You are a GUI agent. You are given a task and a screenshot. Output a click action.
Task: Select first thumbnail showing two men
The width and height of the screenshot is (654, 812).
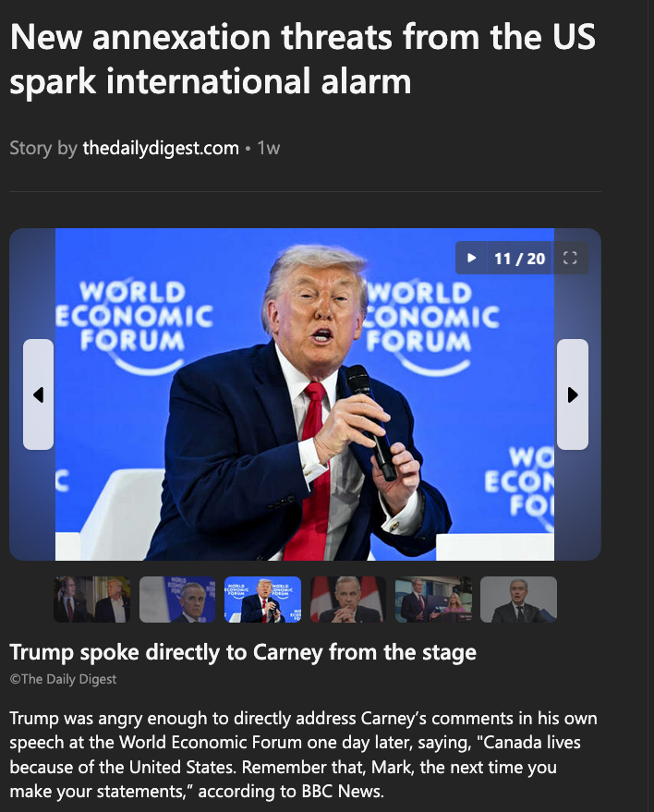tap(91, 600)
